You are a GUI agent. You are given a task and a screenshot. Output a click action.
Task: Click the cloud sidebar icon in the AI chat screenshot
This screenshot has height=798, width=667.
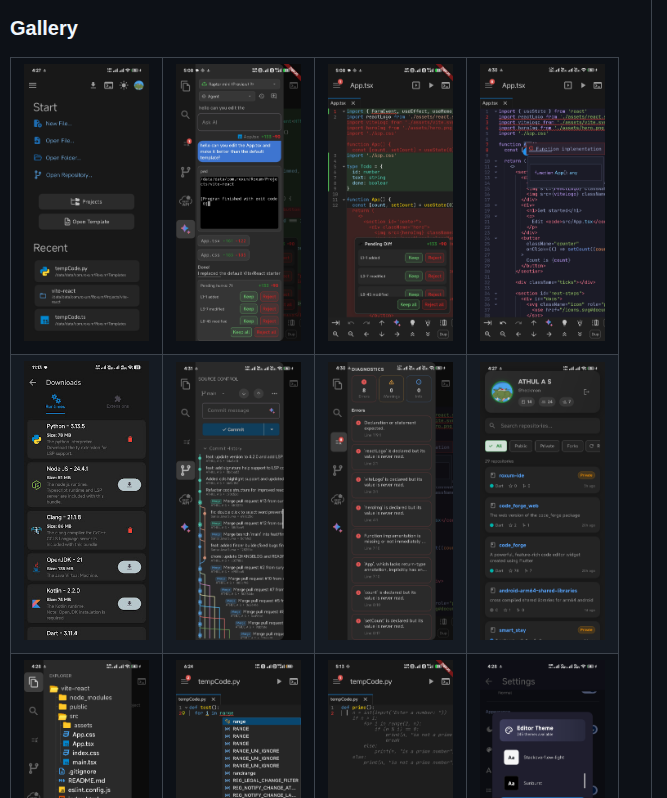[x=185, y=201]
